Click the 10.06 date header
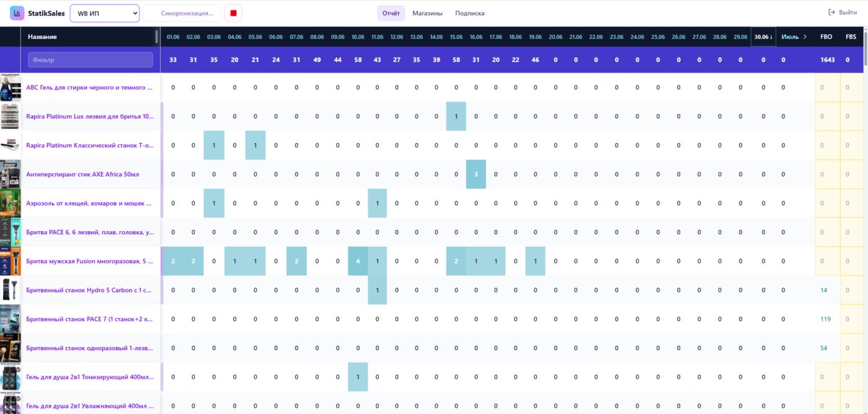The width and height of the screenshot is (868, 414). point(358,37)
